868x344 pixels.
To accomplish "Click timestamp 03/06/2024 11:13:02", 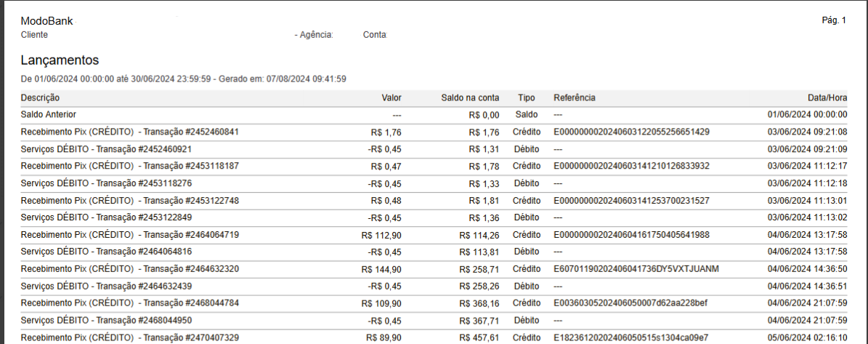I will [807, 217].
